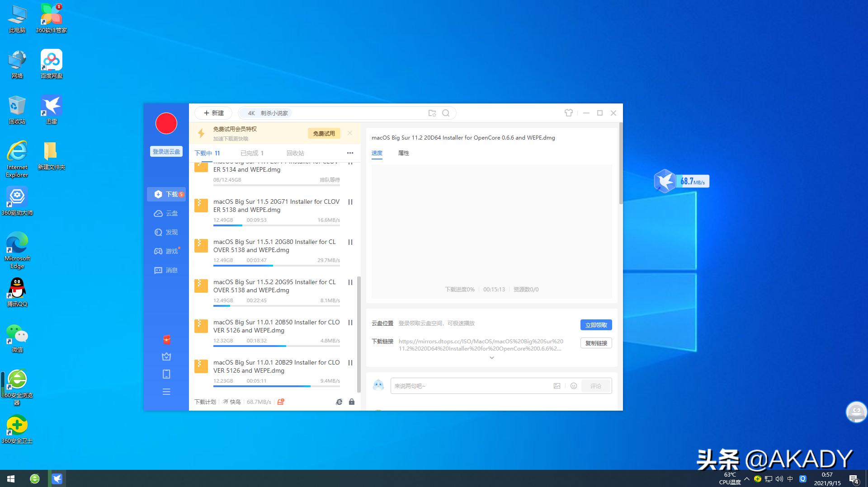The height and width of the screenshot is (487, 868).
Task: Pause the macOS Big Sur 11.5 20G71 download
Action: (x=350, y=202)
